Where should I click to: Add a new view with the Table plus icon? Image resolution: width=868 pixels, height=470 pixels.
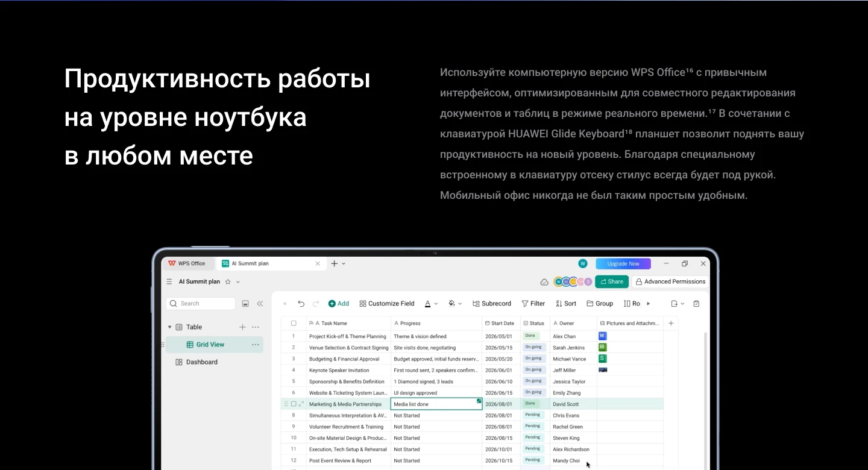click(242, 327)
